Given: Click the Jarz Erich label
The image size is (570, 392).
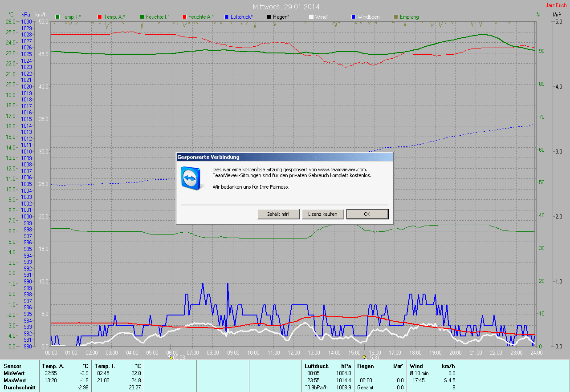Looking at the screenshot, I should tap(556, 5).
